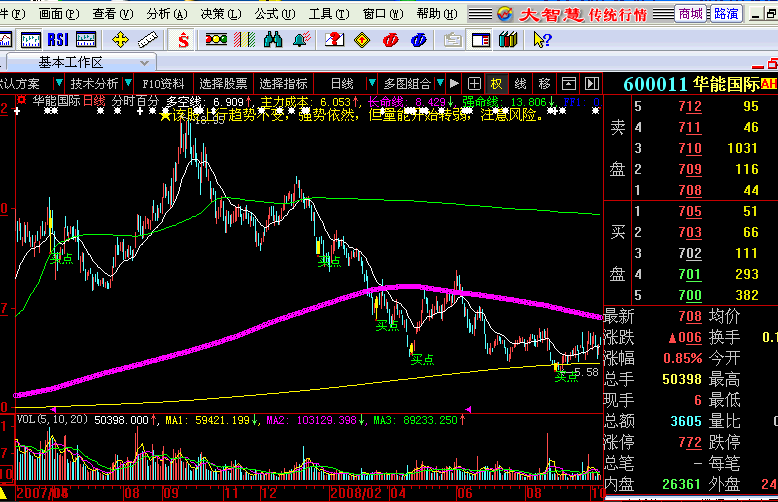The image size is (778, 502).
Task: Click sell level 1 price 708
Action: (x=690, y=190)
